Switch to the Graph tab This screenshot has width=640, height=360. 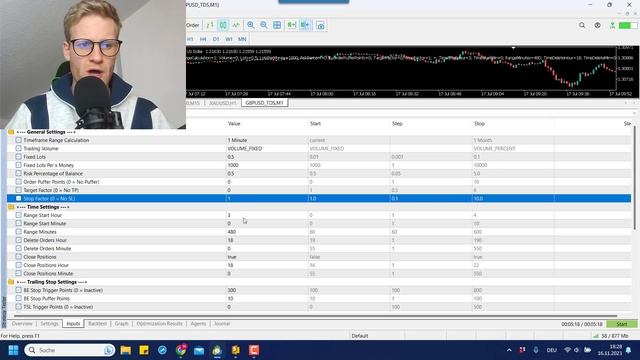tap(122, 324)
